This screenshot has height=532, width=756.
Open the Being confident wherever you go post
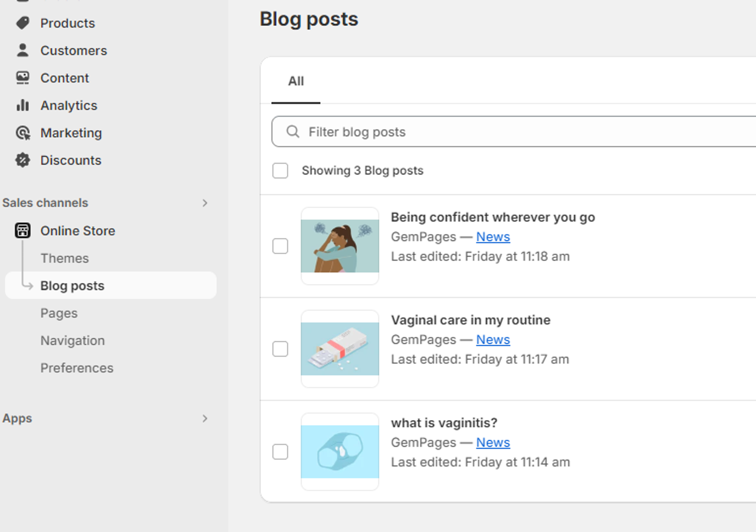[493, 217]
